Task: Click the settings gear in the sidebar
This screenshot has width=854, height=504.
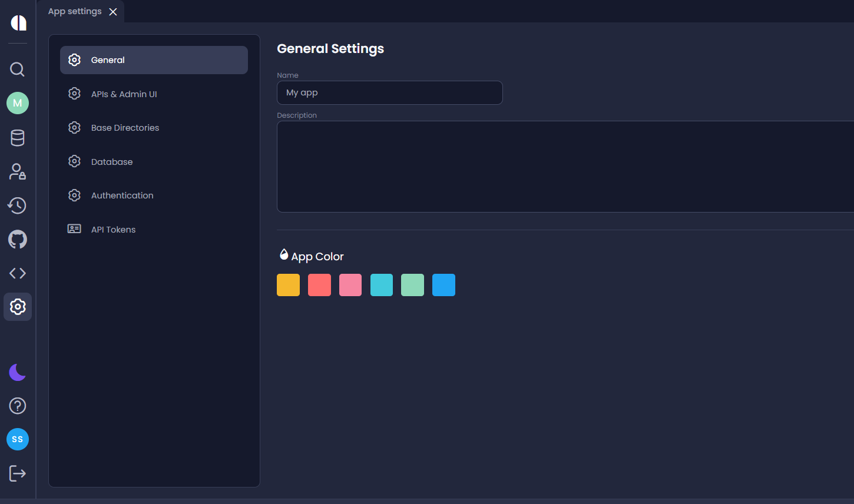Action: (18, 307)
